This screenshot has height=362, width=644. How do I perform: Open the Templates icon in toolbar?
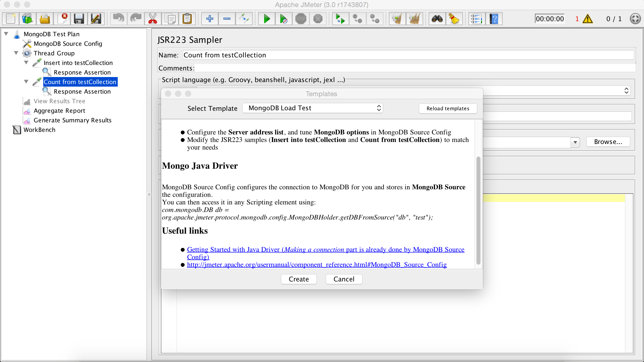click(x=27, y=19)
